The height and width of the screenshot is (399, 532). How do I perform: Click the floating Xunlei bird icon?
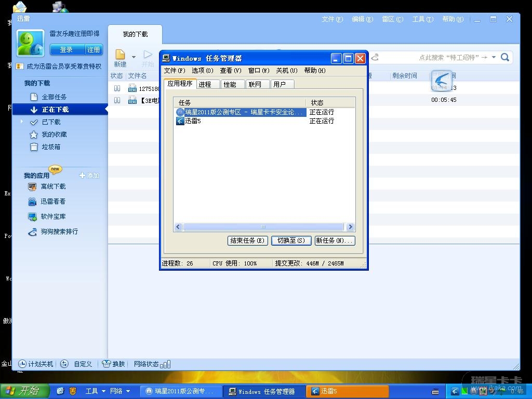[x=441, y=81]
